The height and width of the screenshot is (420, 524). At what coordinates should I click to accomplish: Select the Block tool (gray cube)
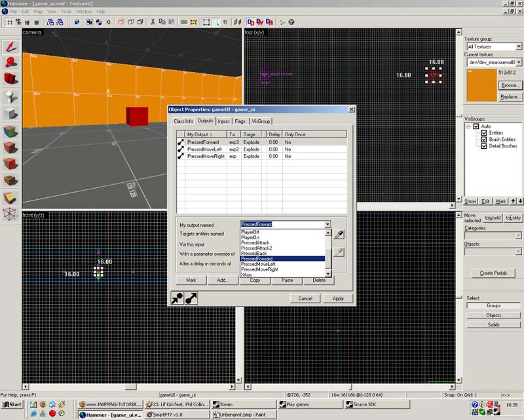10,114
